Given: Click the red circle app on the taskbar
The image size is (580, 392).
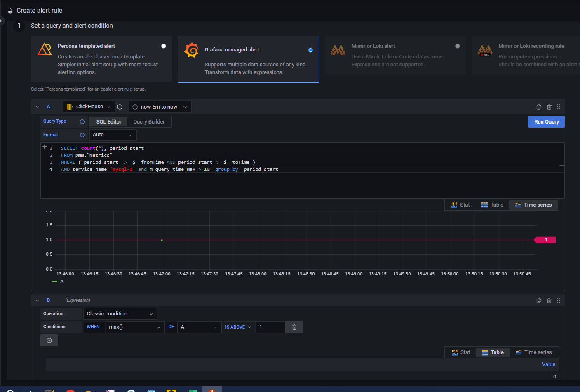Looking at the screenshot, I should click(x=70, y=390).
